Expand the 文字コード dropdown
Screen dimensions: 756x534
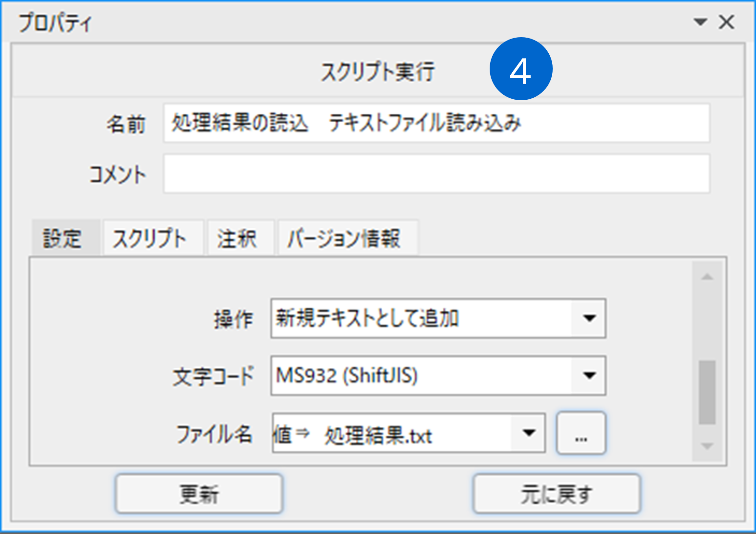tap(589, 376)
